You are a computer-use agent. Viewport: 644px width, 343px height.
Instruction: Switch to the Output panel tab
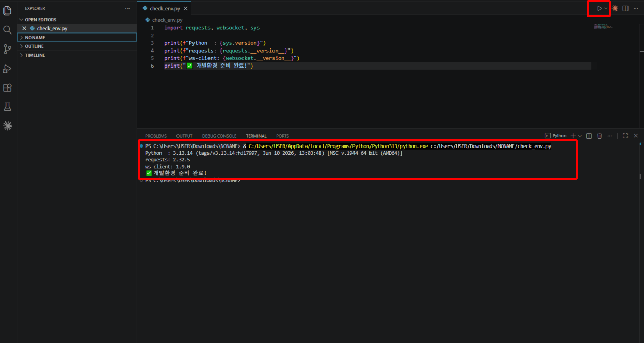184,136
